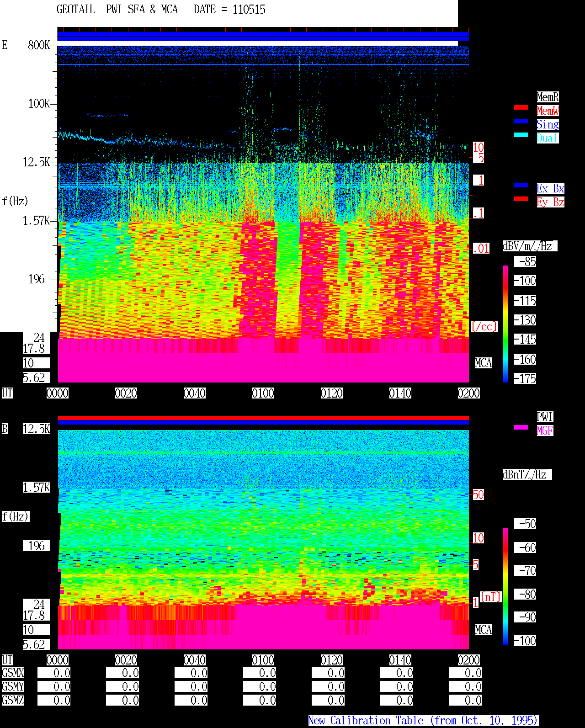This screenshot has height=728, width=585.
Task: Click the E panel 1.57K frequency label
Action: [x=37, y=220]
